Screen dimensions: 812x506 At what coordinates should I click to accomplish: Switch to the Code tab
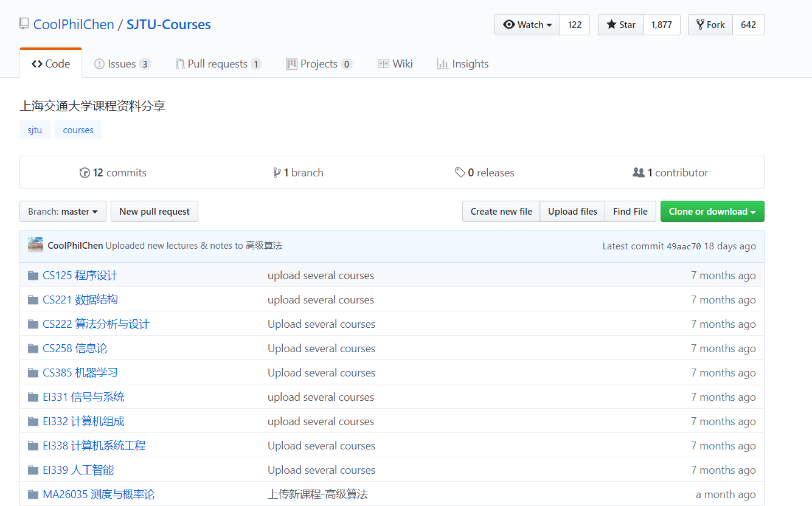pyautogui.click(x=51, y=64)
